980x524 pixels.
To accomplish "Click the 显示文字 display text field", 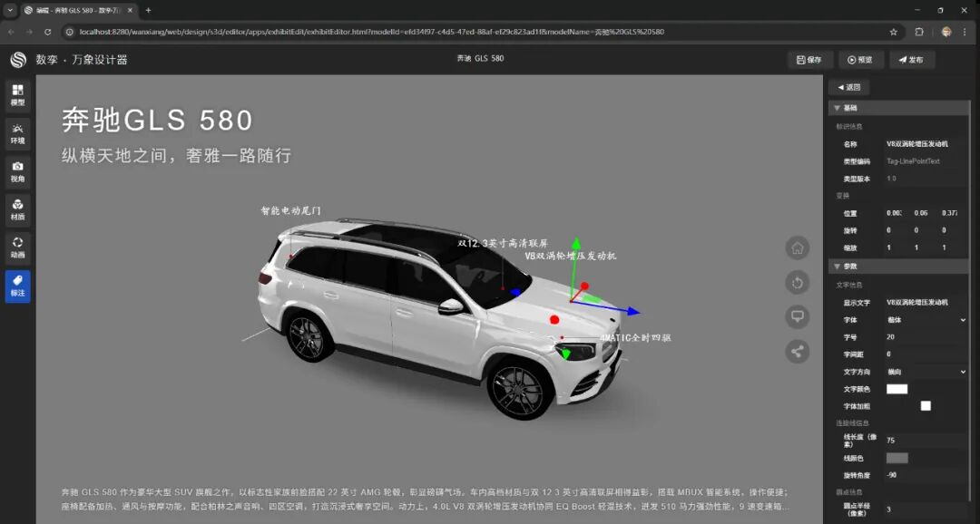I will coord(926,302).
